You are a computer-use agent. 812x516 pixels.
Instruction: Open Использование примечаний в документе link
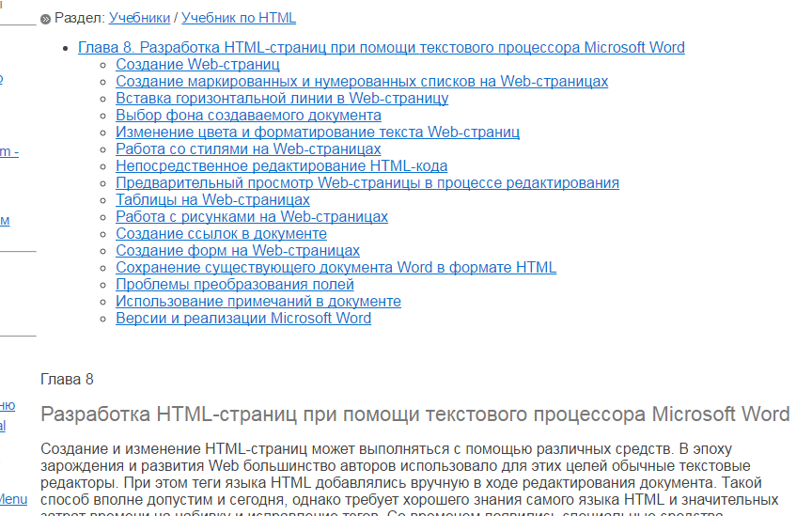coord(258,302)
